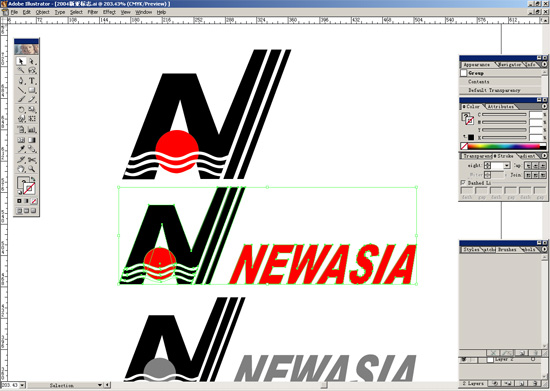Image resolution: width=550 pixels, height=391 pixels.
Task: Open the stroke weight dropdown
Action: pos(507,166)
